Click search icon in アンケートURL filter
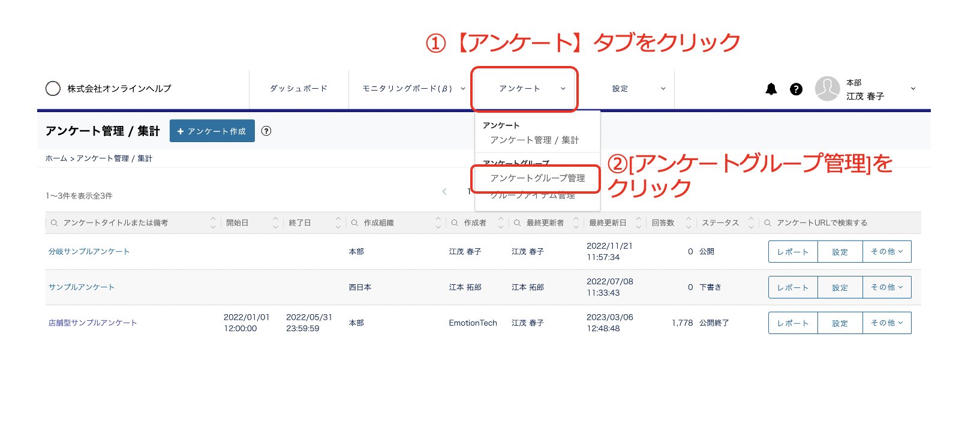 [768, 223]
